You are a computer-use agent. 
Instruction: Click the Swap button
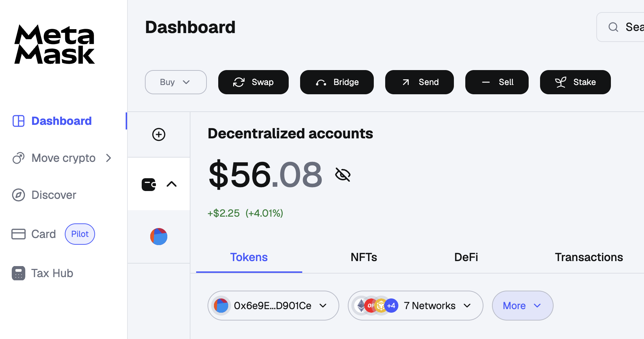[253, 82]
